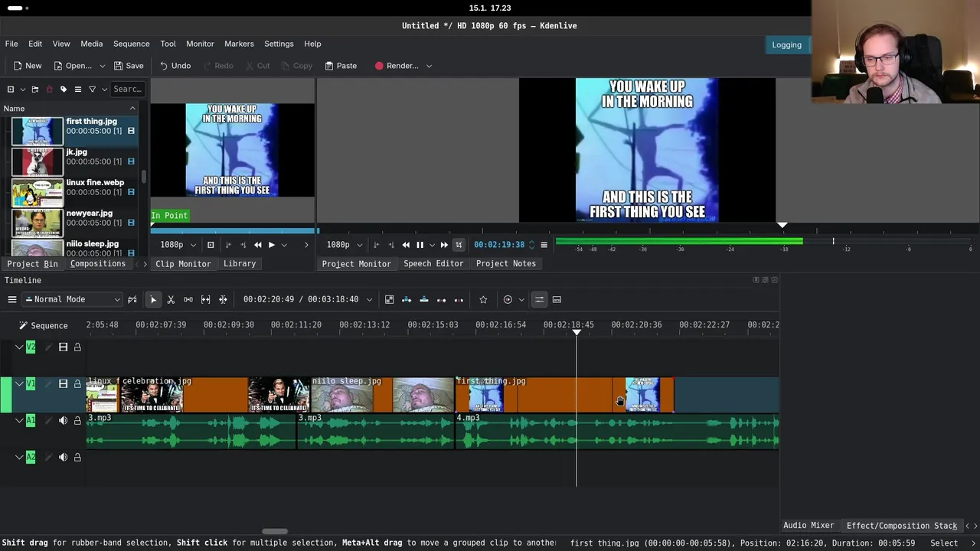
Task: Click the Undo button
Action: coord(175,66)
